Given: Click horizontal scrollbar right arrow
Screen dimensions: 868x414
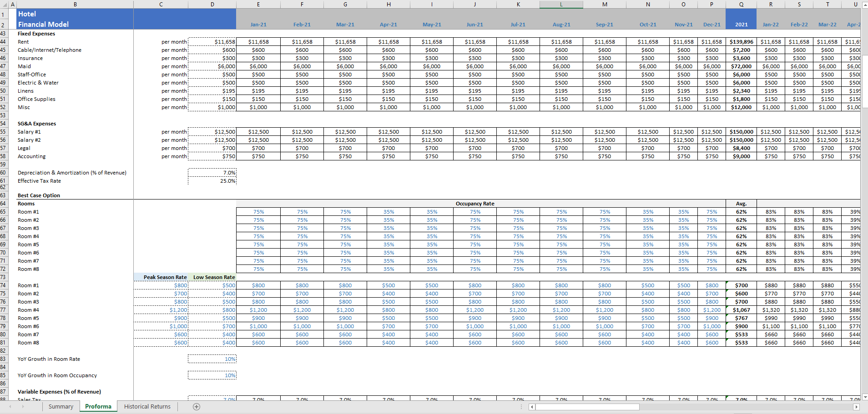Looking at the screenshot, I should [857, 407].
